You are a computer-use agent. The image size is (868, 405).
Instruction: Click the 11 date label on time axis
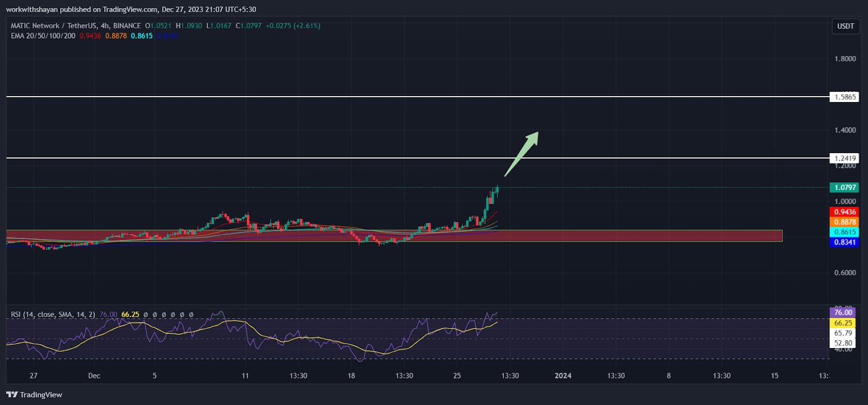[x=245, y=376]
